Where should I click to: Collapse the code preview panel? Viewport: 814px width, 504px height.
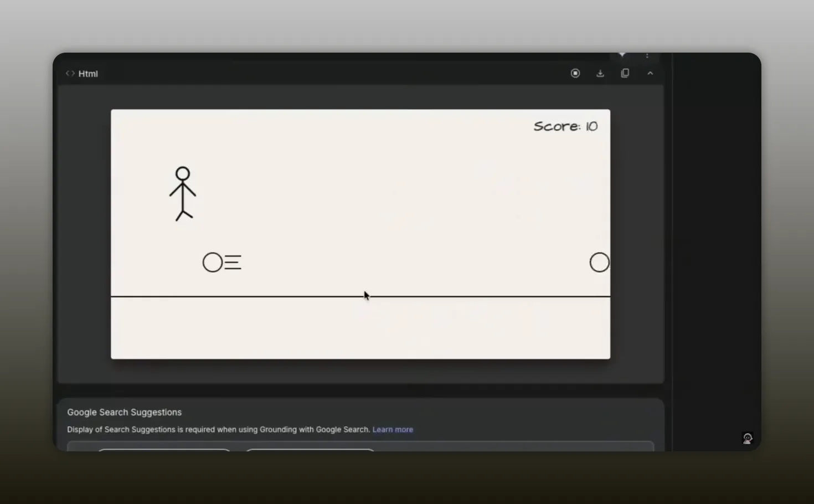(650, 73)
